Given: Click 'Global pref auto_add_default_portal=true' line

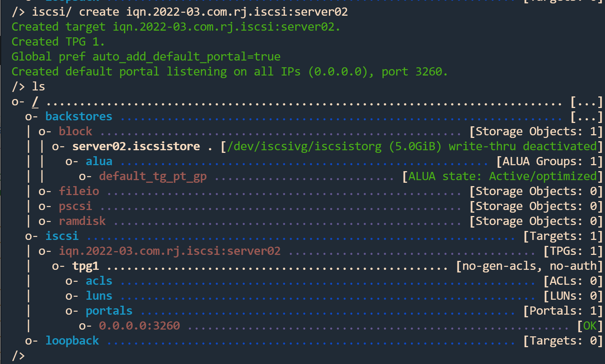Looking at the screenshot, I should point(146,57).
